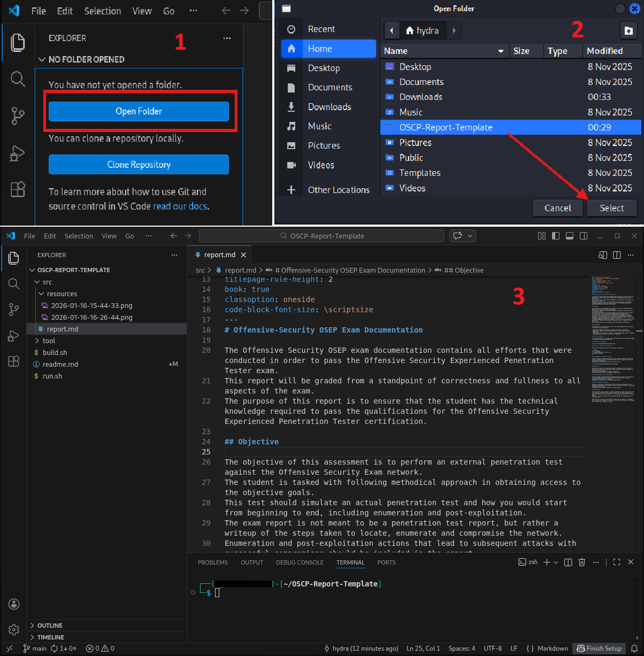Collapse the src folder in the Explorer tree

pyautogui.click(x=107, y=282)
